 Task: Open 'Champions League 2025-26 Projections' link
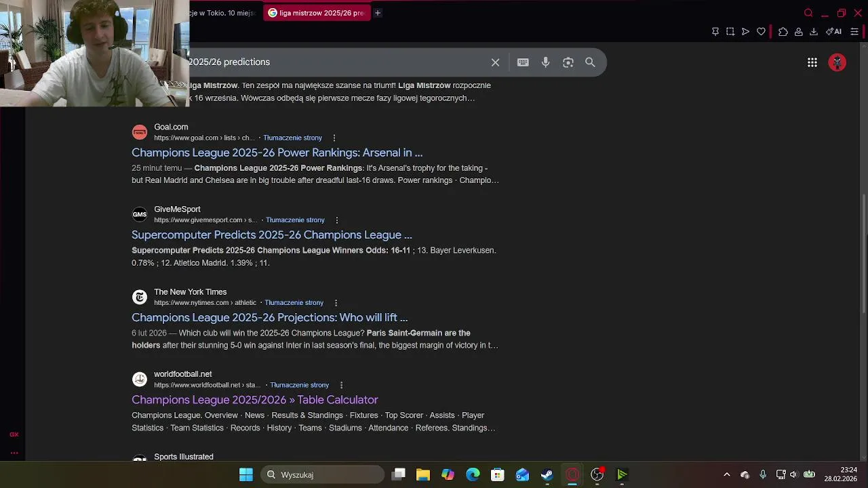point(269,318)
